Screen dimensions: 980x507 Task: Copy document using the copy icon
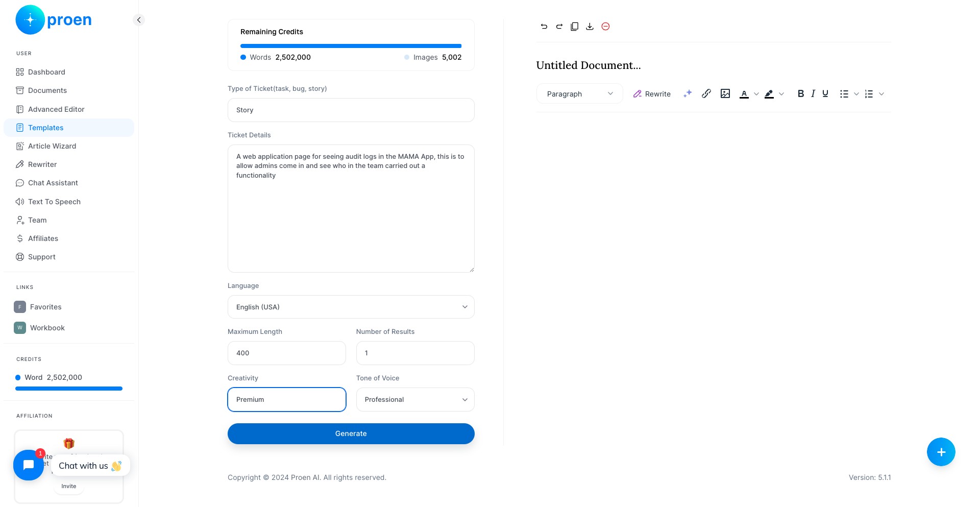(x=575, y=27)
